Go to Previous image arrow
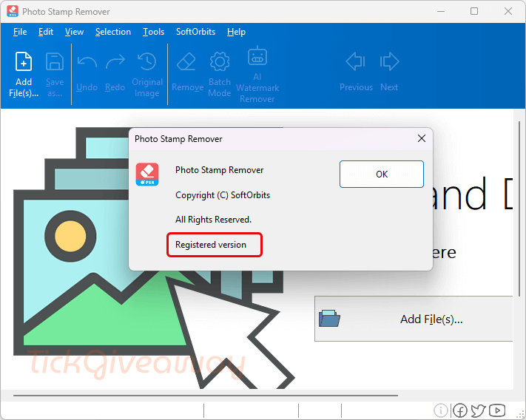 click(x=356, y=61)
